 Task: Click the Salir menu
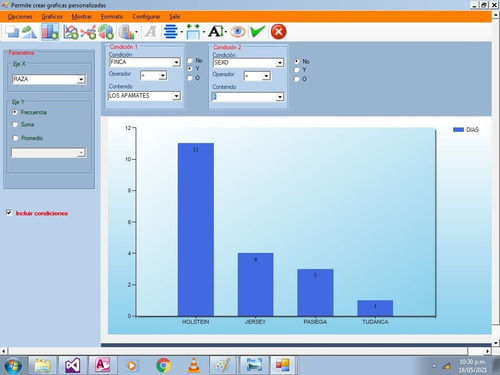pos(175,16)
